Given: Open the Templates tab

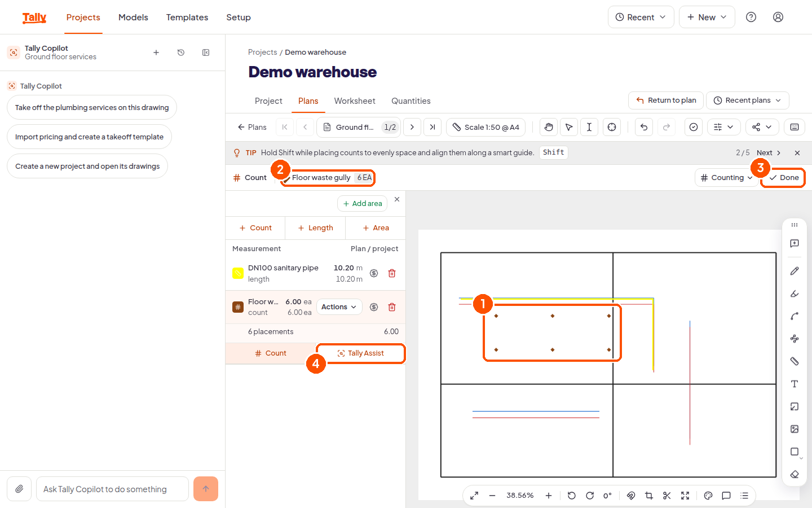Looking at the screenshot, I should 187,17.
